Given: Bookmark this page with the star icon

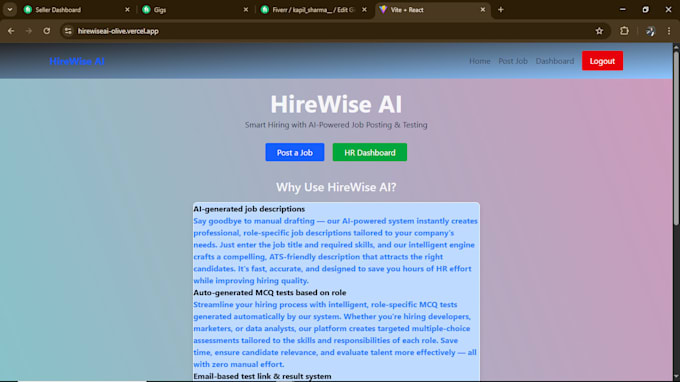Looking at the screenshot, I should tap(599, 31).
